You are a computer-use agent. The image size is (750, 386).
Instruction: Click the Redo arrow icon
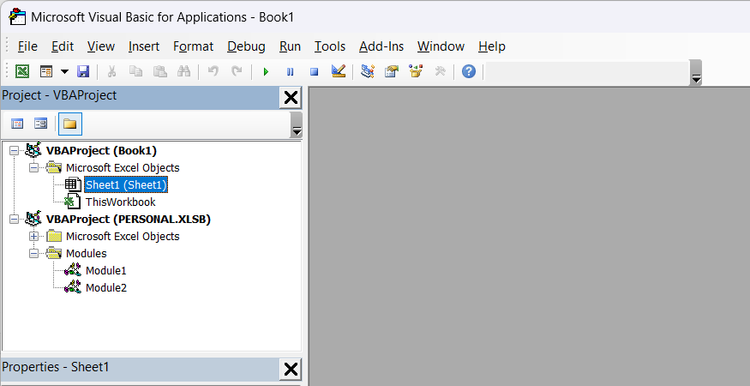[237, 72]
